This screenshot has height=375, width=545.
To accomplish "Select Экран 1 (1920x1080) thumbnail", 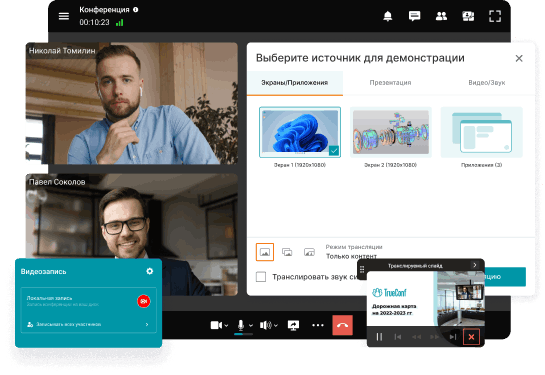I will point(300,132).
